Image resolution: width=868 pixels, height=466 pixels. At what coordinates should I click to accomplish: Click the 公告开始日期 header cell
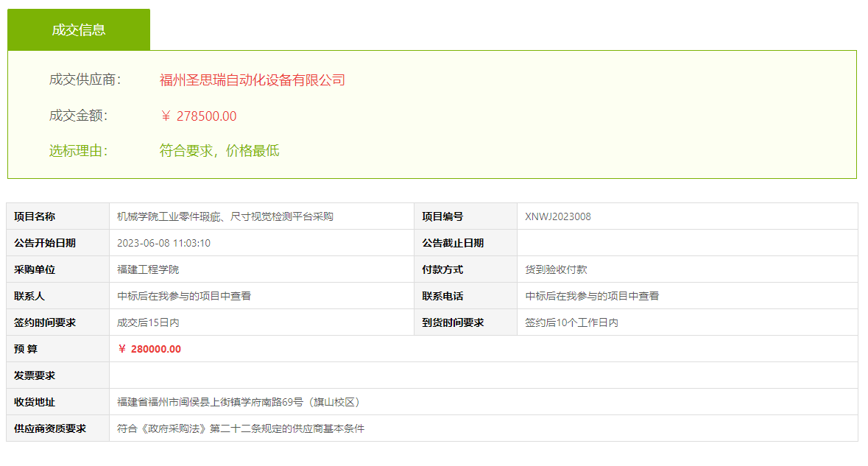(58, 243)
